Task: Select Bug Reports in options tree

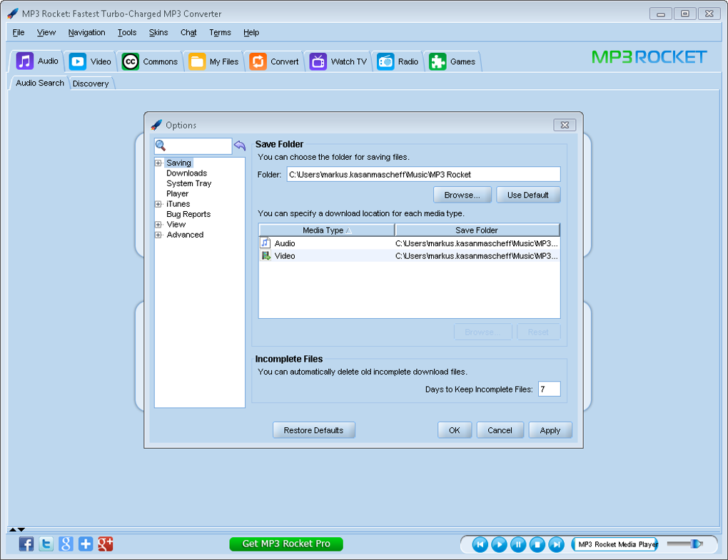Action: [188, 214]
